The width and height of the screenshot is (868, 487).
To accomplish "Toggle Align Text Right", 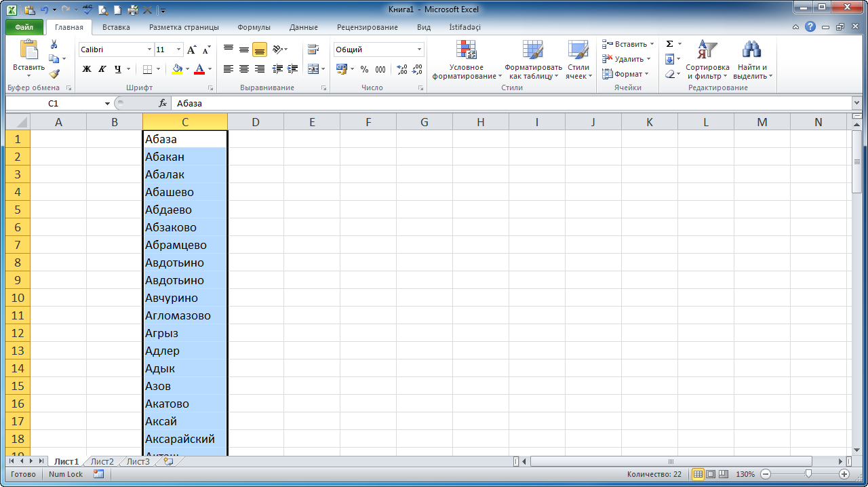I will 260,69.
